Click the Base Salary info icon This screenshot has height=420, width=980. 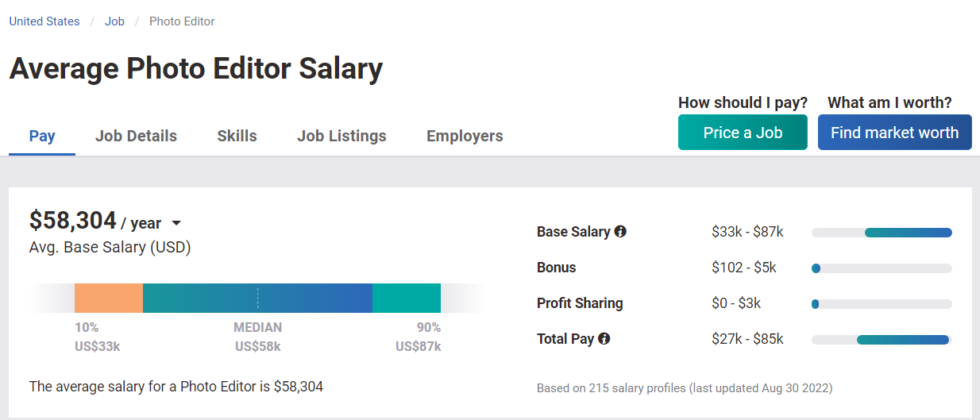(x=620, y=232)
